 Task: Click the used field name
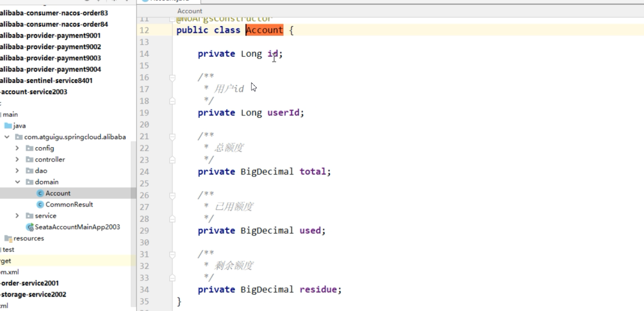coord(310,230)
